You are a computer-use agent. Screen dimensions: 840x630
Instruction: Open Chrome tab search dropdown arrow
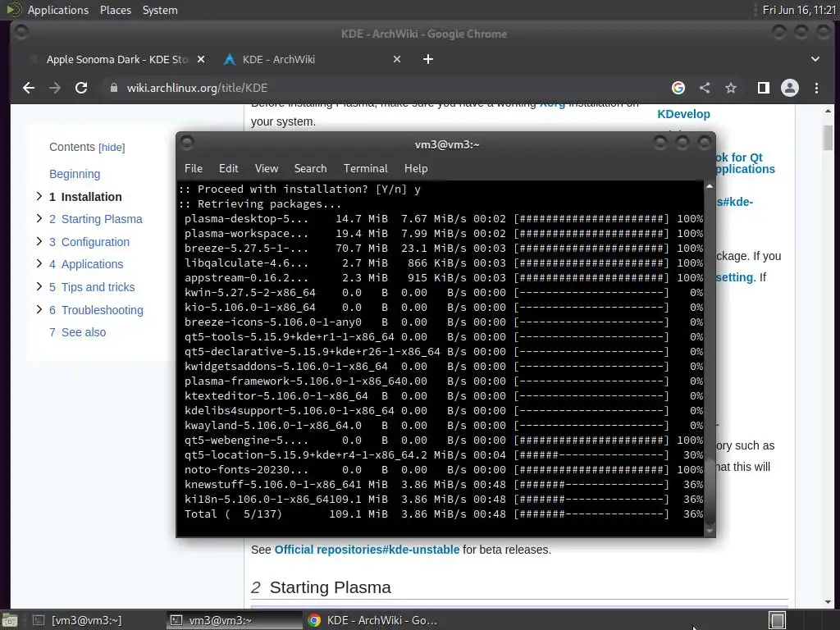point(815,59)
